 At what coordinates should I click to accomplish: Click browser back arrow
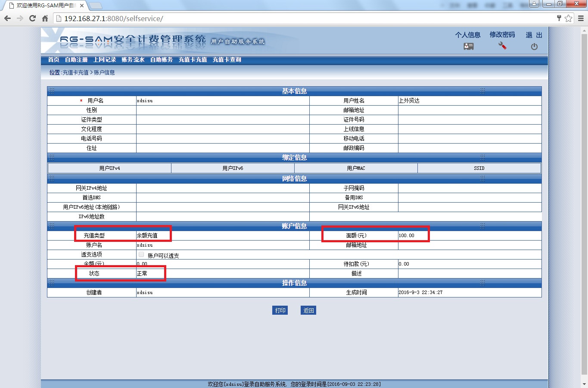click(x=7, y=19)
